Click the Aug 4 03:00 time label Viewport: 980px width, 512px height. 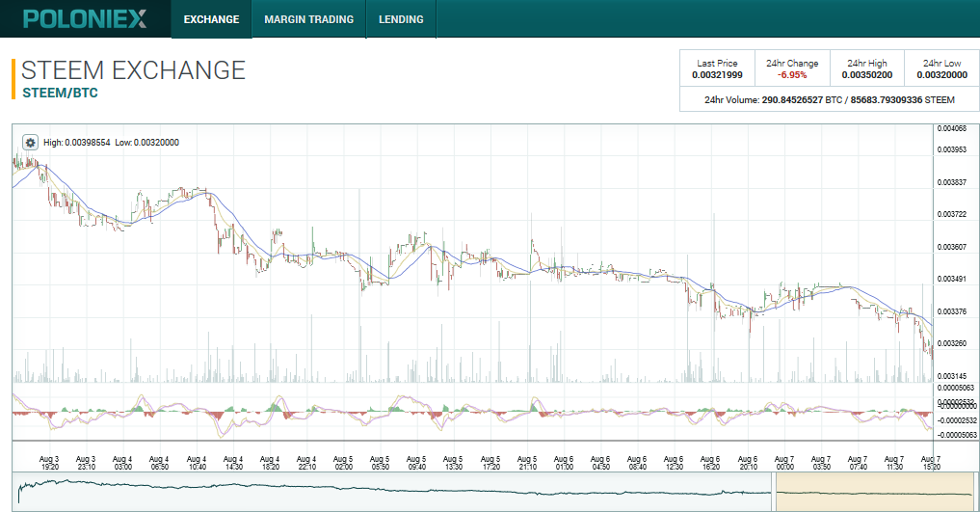(x=122, y=463)
